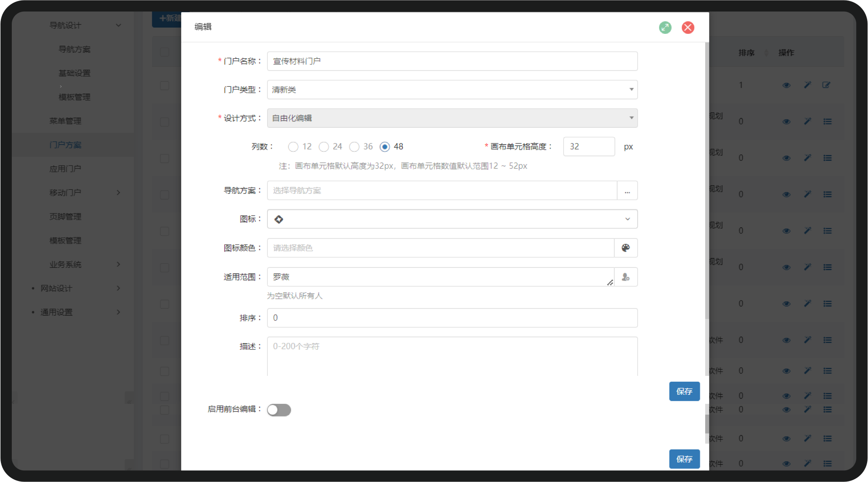
Task: Expand the 网站设计 sidebar section
Action: click(118, 288)
